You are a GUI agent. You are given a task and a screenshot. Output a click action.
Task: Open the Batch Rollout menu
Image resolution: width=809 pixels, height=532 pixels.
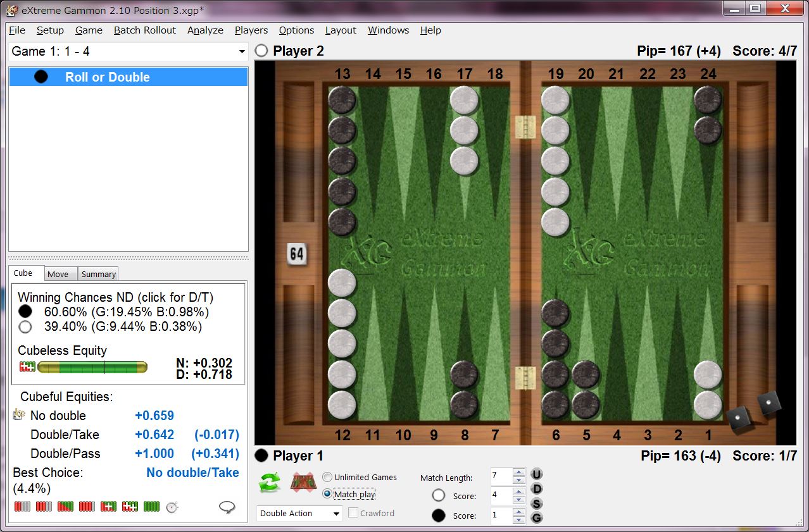[x=145, y=30]
